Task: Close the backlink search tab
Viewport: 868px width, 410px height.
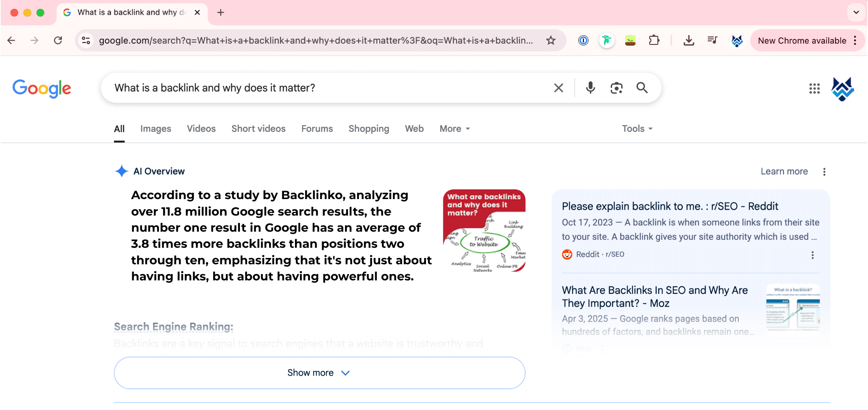Action: (197, 12)
